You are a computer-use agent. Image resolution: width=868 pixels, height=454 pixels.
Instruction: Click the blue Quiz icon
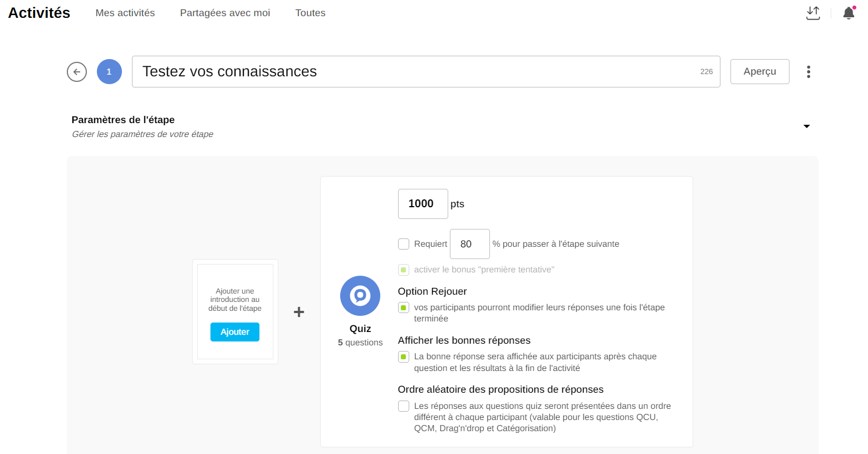[360, 296]
